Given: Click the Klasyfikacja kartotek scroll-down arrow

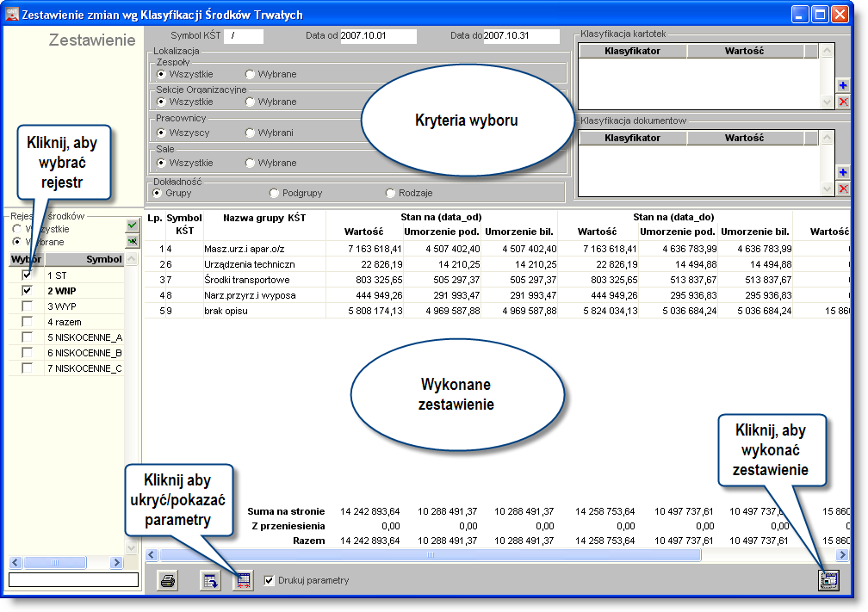Looking at the screenshot, I should 827,102.
